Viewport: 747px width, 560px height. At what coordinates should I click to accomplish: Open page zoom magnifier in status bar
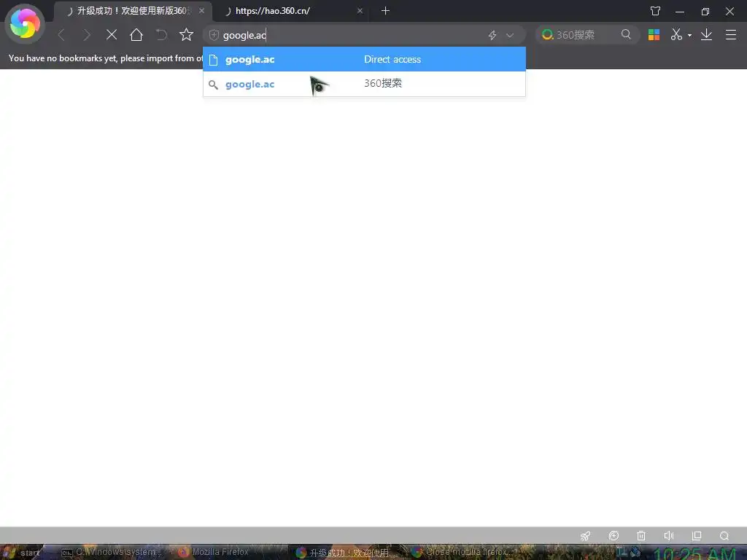(724, 536)
